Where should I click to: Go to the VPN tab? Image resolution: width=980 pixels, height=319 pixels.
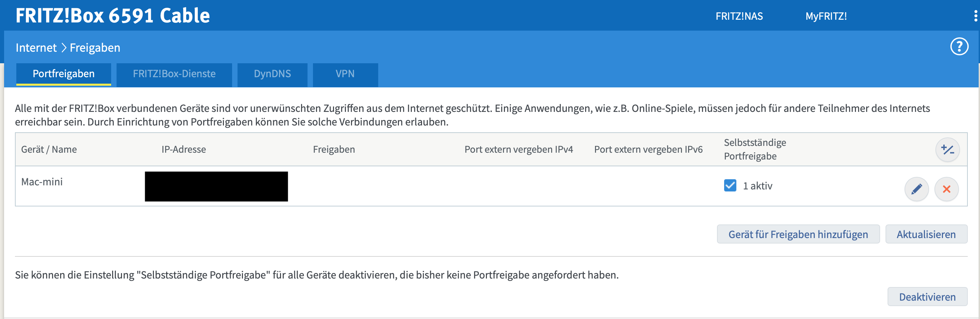click(x=345, y=74)
